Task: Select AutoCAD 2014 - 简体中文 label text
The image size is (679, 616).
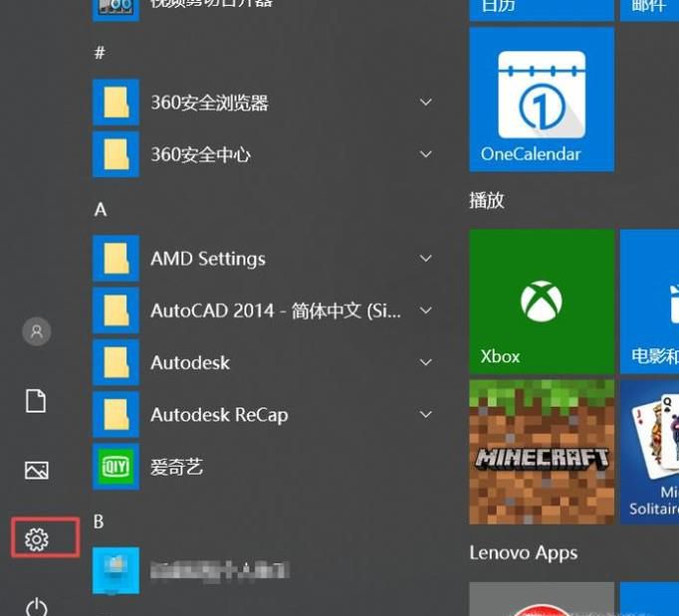Action: 276,310
